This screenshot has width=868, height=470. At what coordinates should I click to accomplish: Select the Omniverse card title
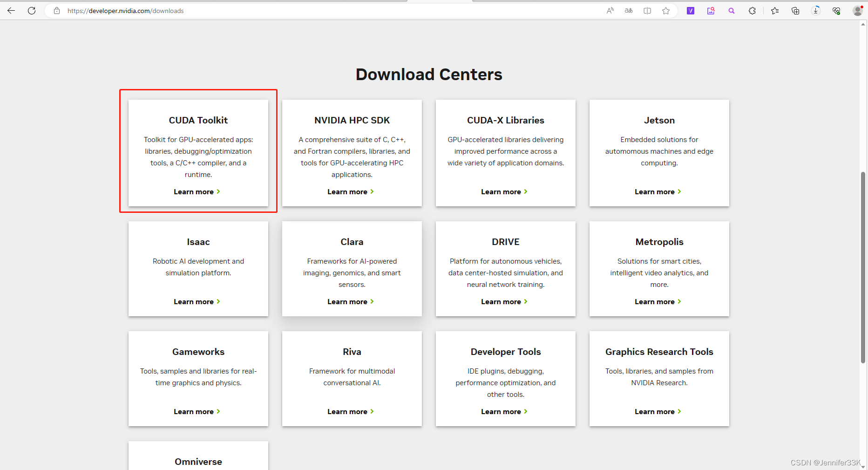[198, 462]
